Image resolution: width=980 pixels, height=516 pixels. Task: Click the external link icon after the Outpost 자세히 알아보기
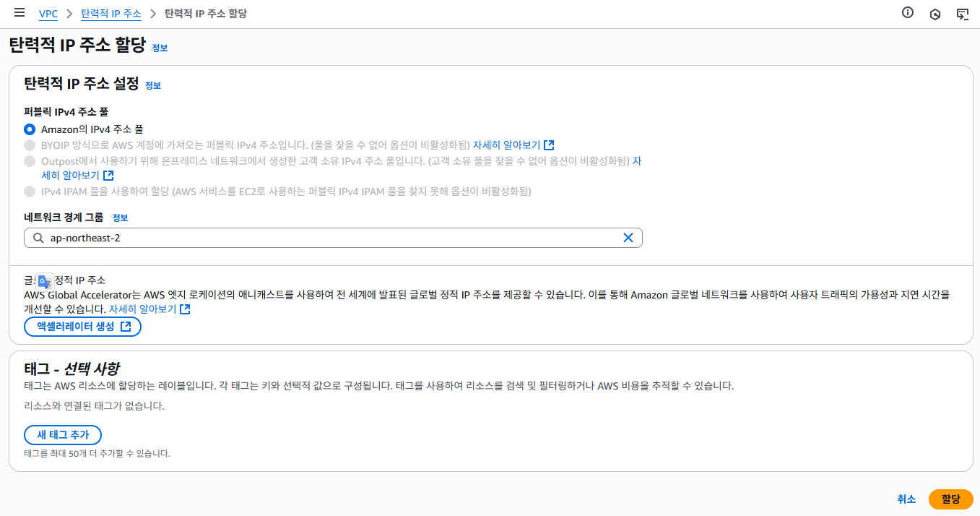108,175
